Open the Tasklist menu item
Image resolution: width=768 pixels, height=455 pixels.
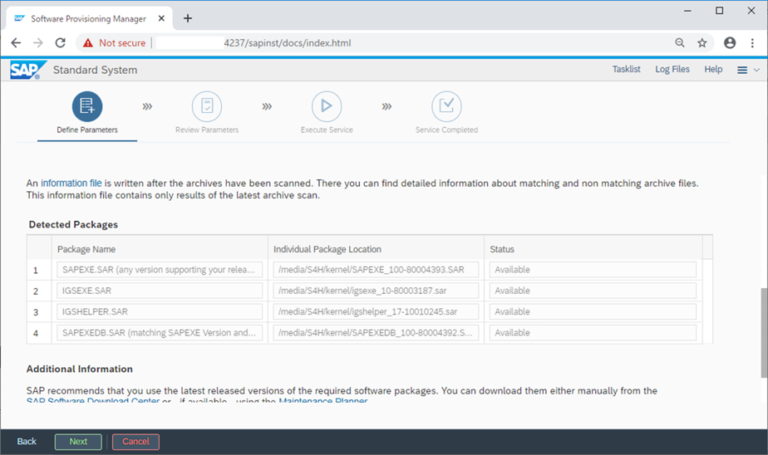point(626,70)
